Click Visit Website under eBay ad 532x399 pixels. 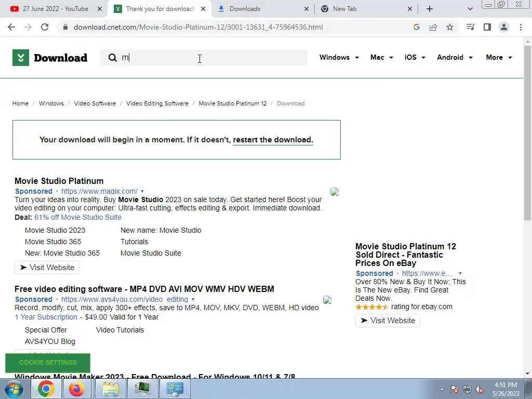point(388,321)
